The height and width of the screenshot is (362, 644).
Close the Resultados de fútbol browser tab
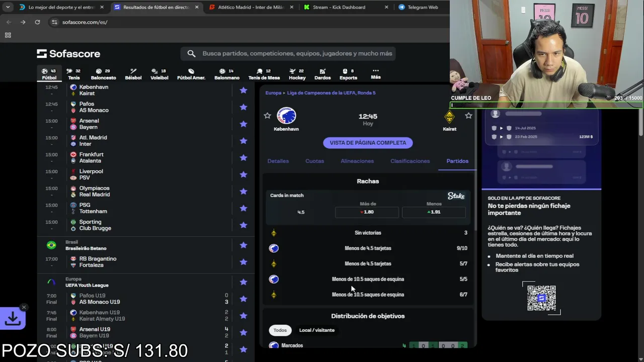pyautogui.click(x=197, y=8)
